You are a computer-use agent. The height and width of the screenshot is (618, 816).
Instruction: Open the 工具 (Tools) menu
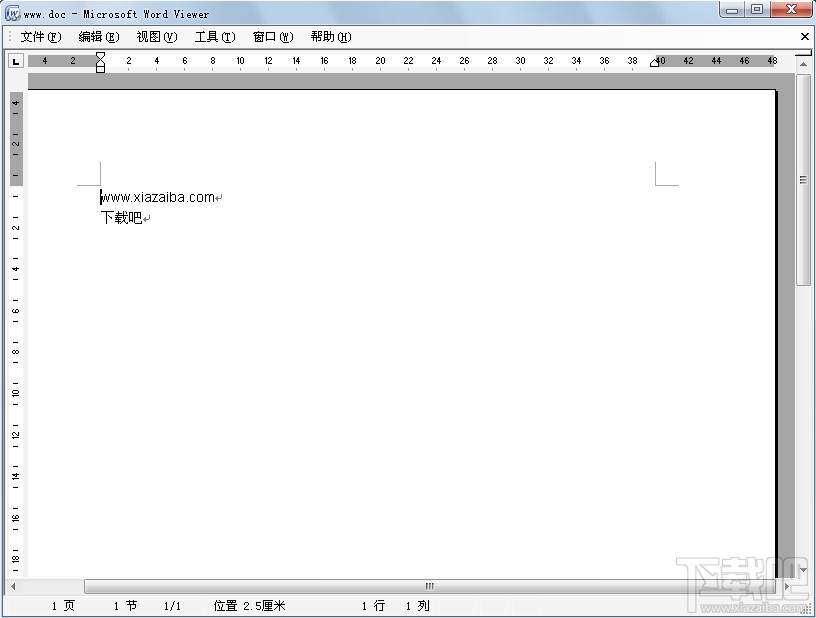[x=213, y=36]
